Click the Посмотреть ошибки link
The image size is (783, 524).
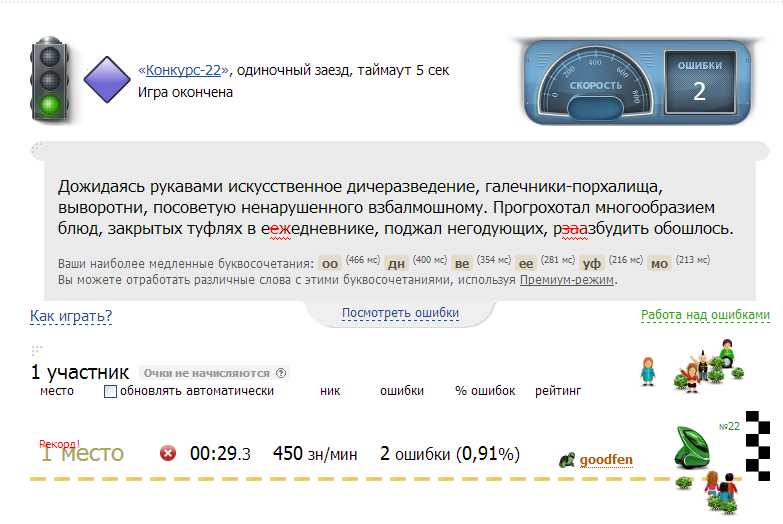point(400,313)
